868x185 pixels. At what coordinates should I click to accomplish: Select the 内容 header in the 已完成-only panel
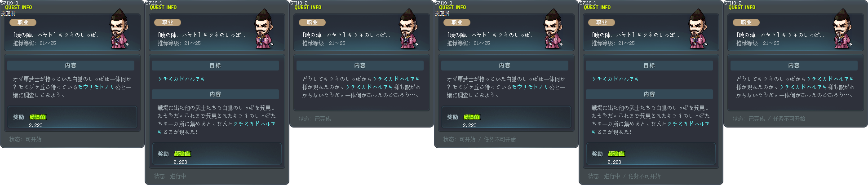(360, 66)
